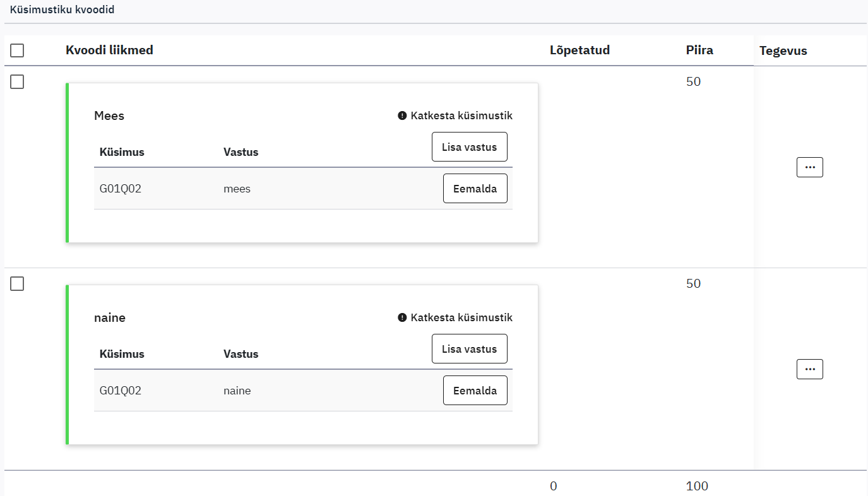The image size is (868, 496).
Task: Click the Lõpetatud column header
Action: click(580, 50)
